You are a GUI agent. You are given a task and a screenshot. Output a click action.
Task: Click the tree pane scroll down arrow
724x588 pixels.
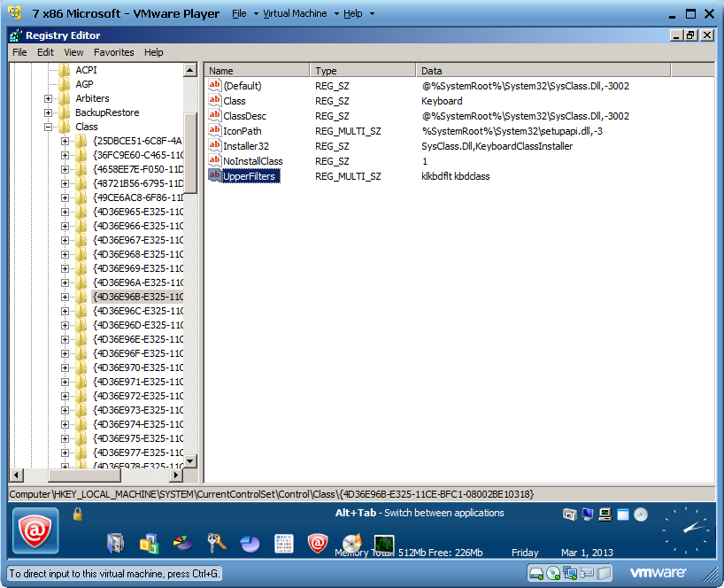189,461
